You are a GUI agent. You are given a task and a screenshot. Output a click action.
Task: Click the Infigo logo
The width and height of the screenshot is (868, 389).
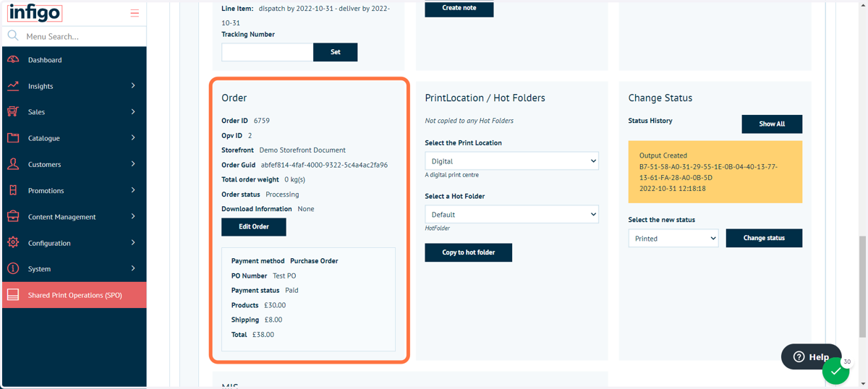tap(35, 13)
